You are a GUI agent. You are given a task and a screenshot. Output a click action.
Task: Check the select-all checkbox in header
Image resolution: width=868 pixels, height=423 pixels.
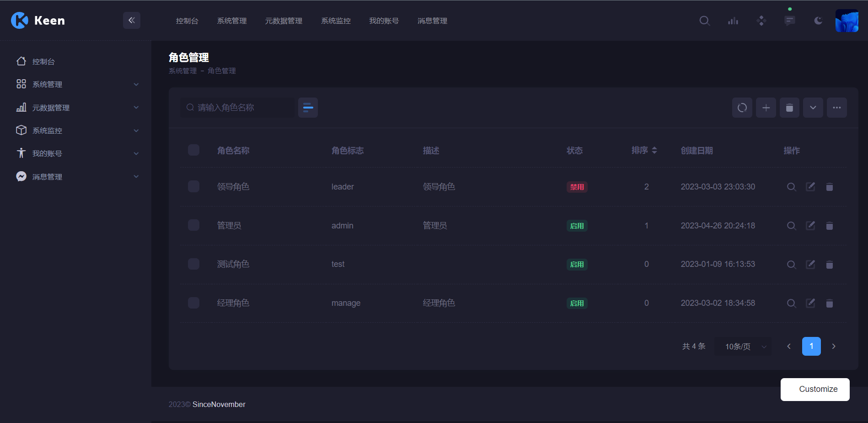pyautogui.click(x=193, y=150)
